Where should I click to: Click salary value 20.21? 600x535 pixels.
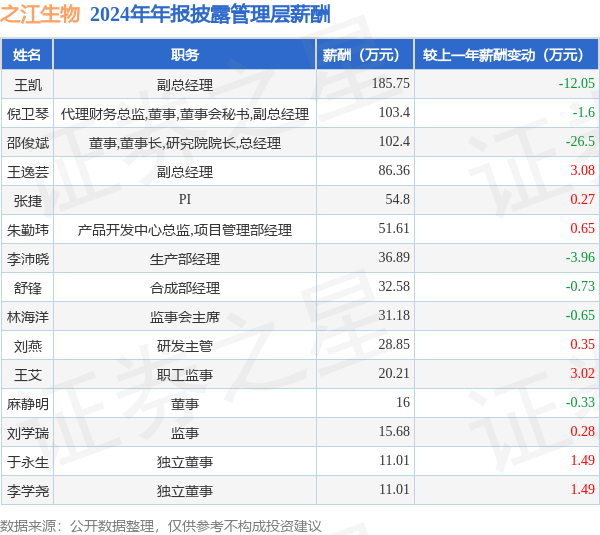click(x=394, y=373)
